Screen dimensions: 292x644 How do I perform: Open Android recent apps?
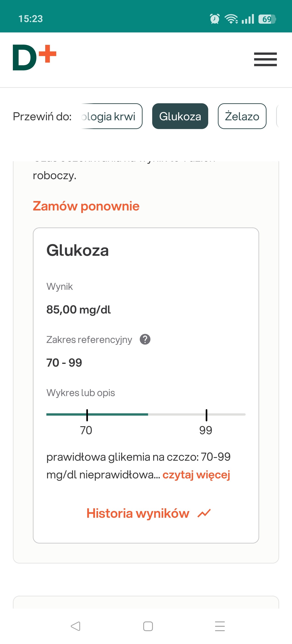(x=220, y=626)
